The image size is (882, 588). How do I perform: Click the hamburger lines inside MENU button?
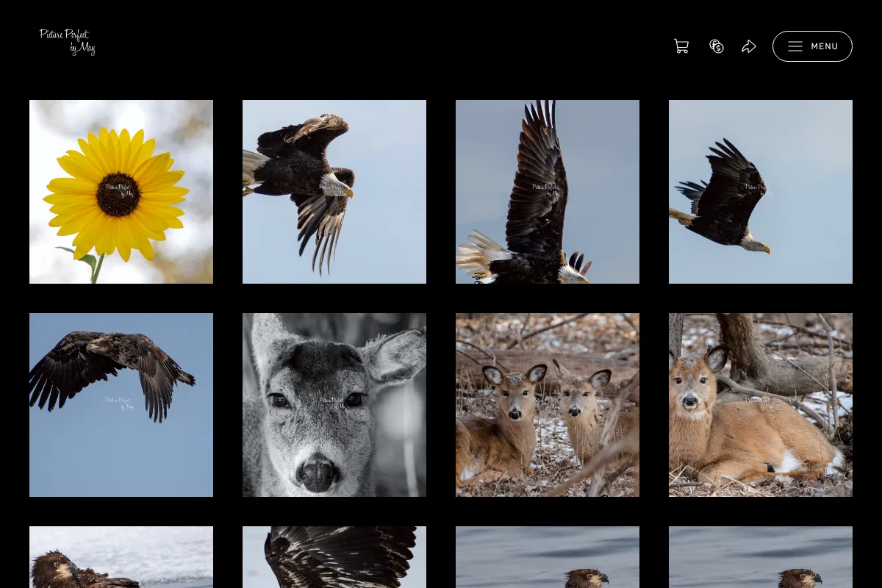click(795, 46)
